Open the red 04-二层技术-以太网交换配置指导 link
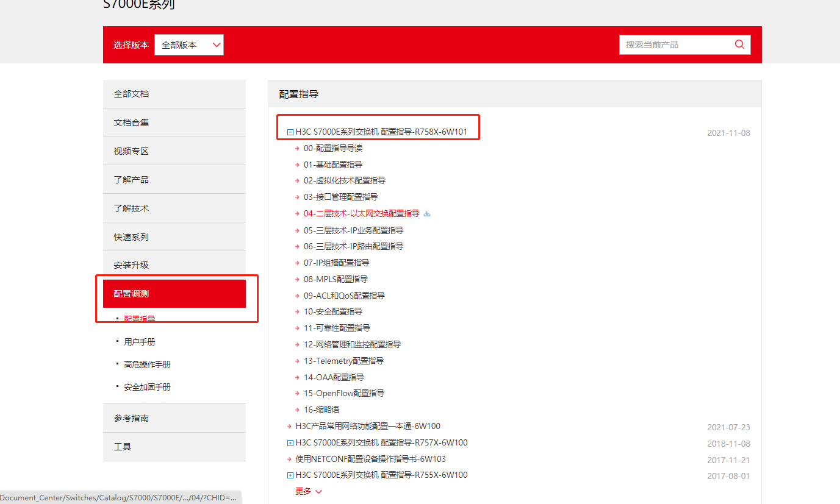840x504 pixels. point(362,213)
